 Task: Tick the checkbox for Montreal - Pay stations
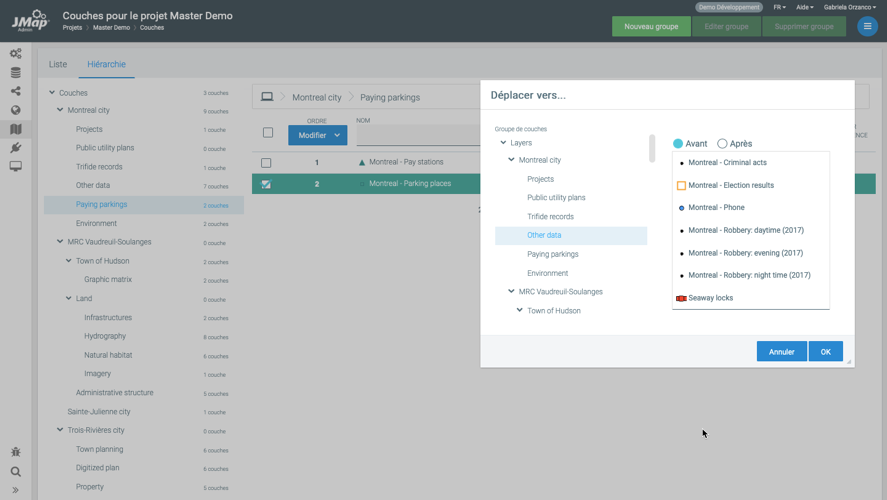coord(266,162)
